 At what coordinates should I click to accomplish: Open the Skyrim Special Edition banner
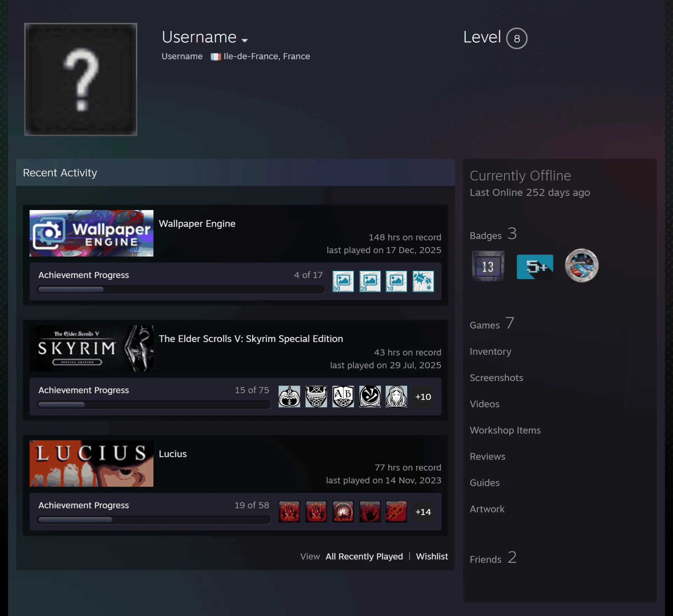[91, 348]
